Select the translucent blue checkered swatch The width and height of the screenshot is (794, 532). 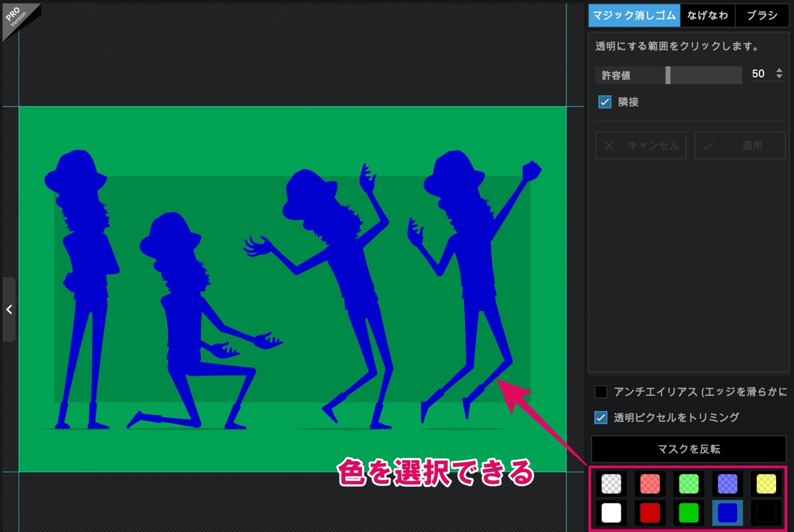tap(728, 484)
